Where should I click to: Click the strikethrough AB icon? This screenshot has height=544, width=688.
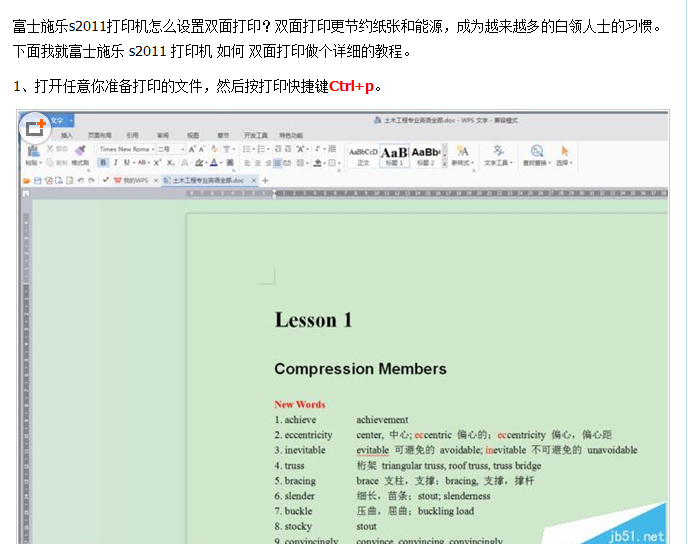tap(142, 163)
